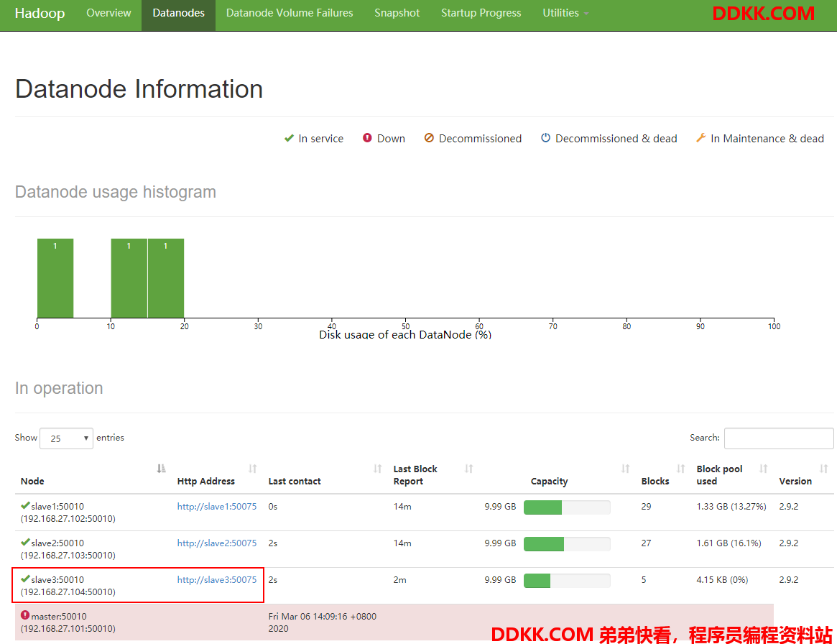Sort by Http Address column icon
The image size is (837, 644).
coord(252,469)
